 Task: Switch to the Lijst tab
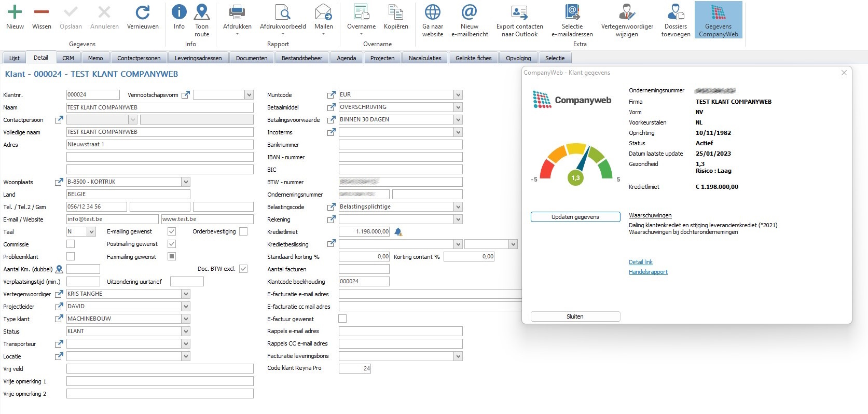(x=15, y=58)
